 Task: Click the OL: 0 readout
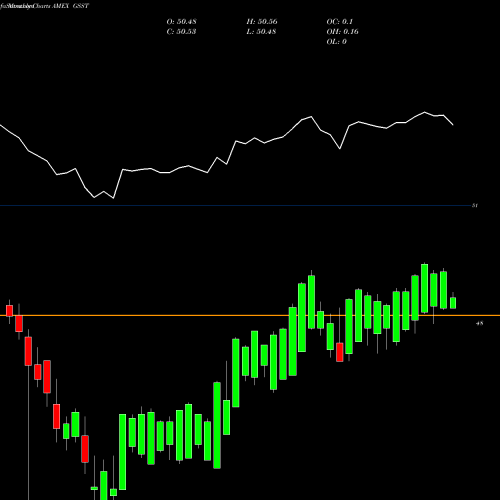click(337, 42)
